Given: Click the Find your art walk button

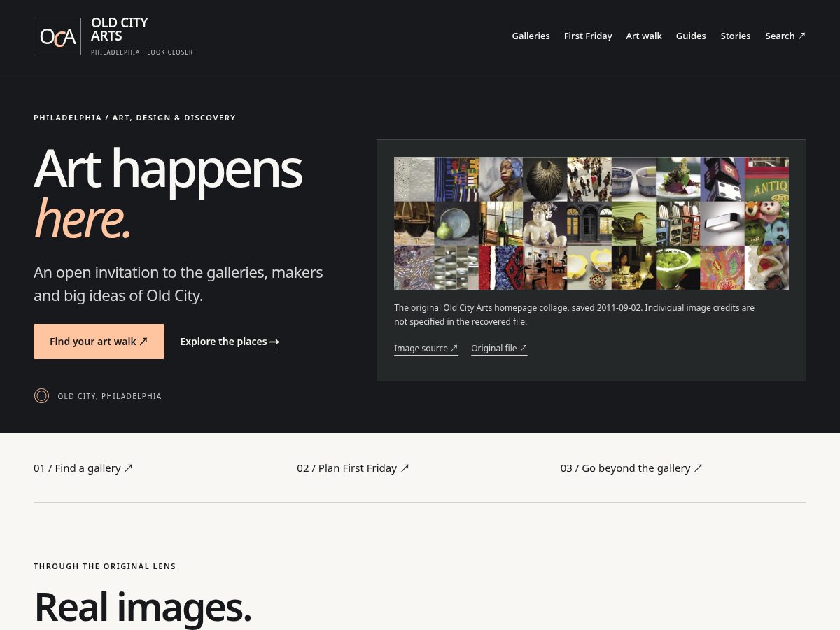Looking at the screenshot, I should (x=99, y=342).
